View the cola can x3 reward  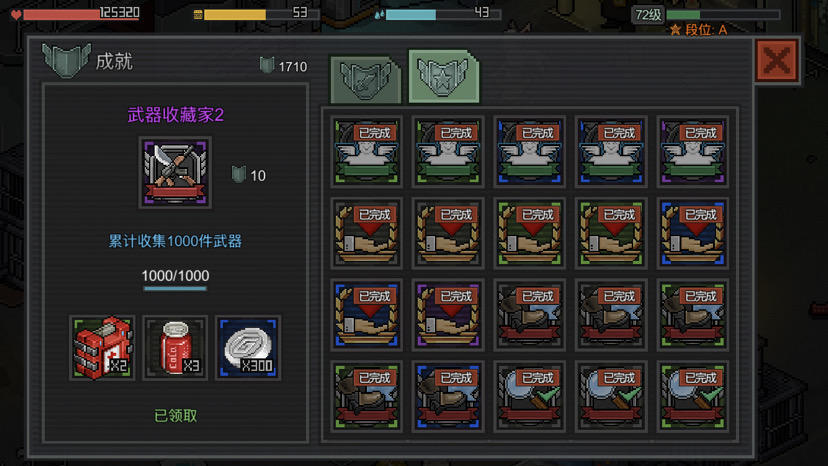(x=175, y=348)
